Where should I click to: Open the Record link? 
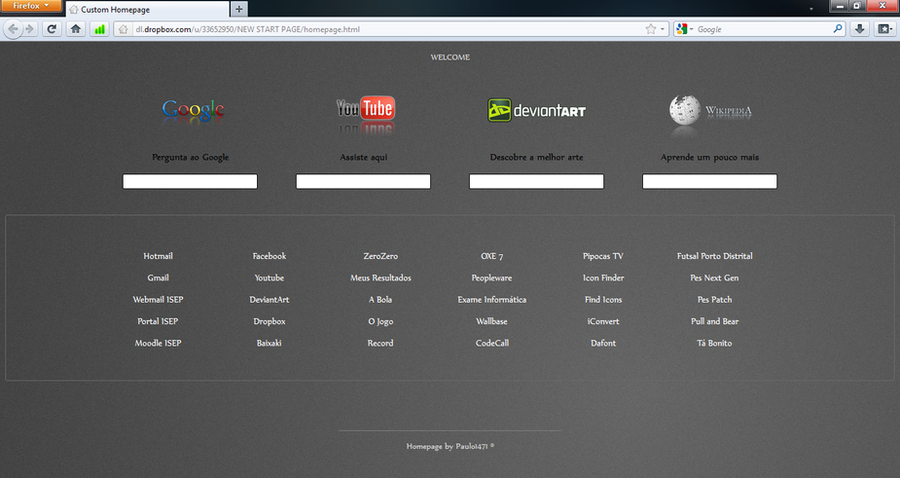point(381,343)
